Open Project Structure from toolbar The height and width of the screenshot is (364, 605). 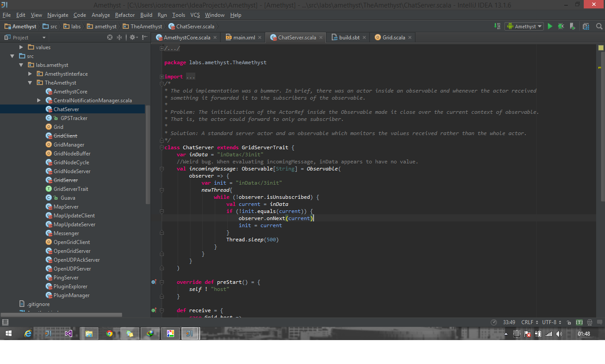pos(586,27)
